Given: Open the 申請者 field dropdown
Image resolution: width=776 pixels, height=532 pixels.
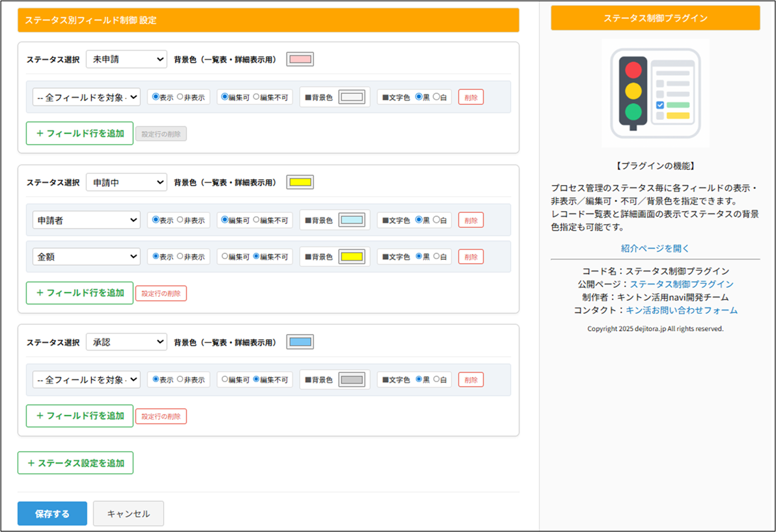Looking at the screenshot, I should pyautogui.click(x=86, y=220).
